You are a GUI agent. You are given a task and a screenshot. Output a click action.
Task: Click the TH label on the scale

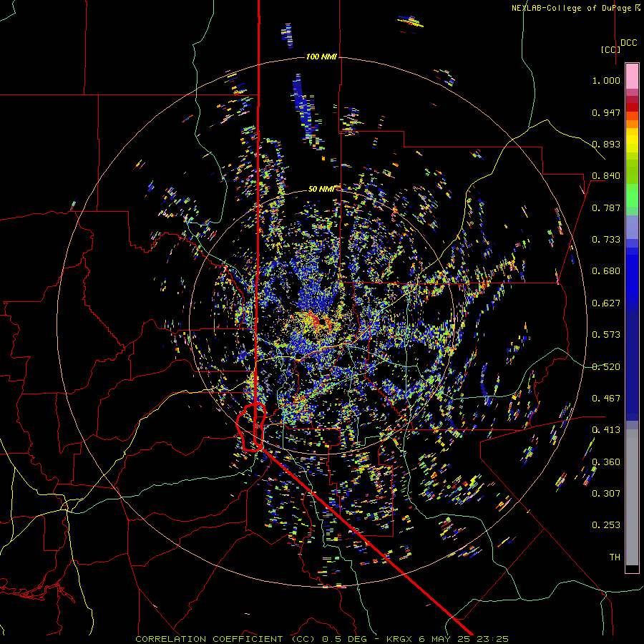pyautogui.click(x=615, y=557)
